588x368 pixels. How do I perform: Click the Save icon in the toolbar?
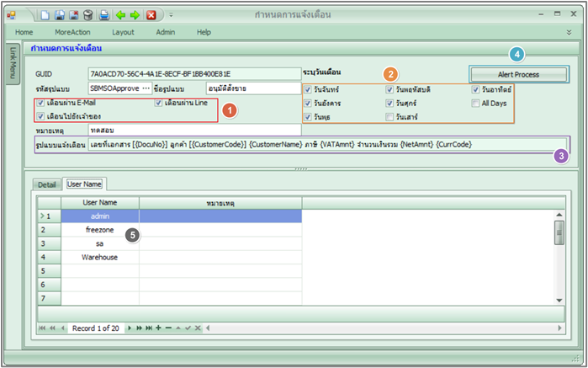point(60,15)
